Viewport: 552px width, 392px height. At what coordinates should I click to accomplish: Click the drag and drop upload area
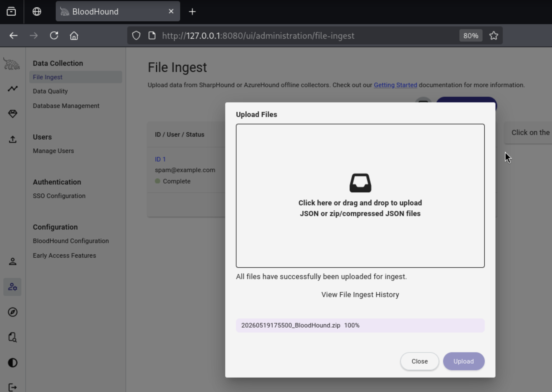click(360, 196)
